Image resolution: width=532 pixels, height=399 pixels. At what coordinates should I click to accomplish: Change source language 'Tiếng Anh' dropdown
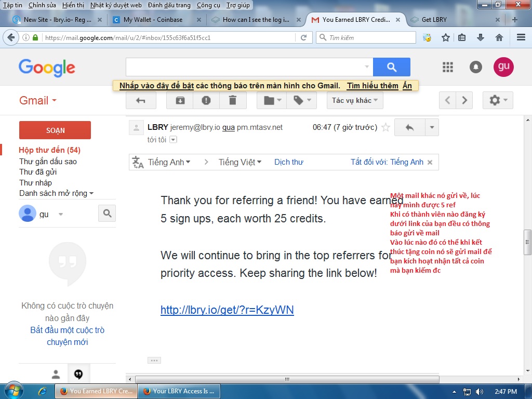point(169,162)
